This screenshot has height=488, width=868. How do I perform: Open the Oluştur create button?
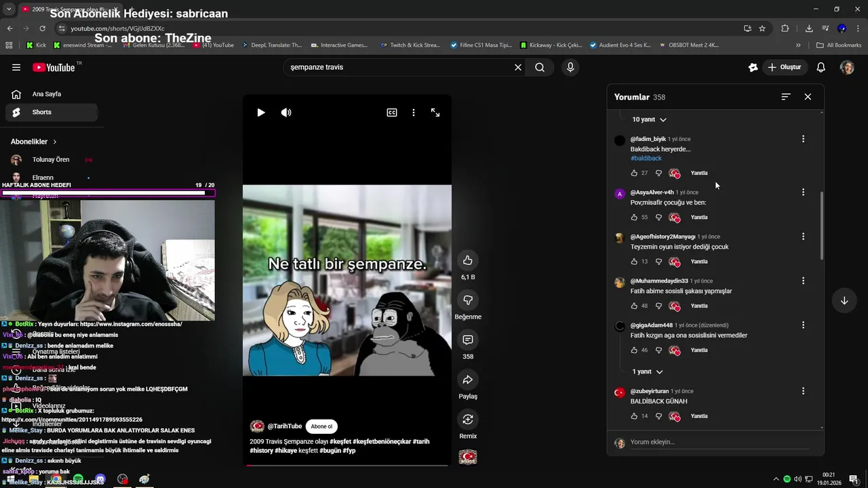click(x=785, y=67)
